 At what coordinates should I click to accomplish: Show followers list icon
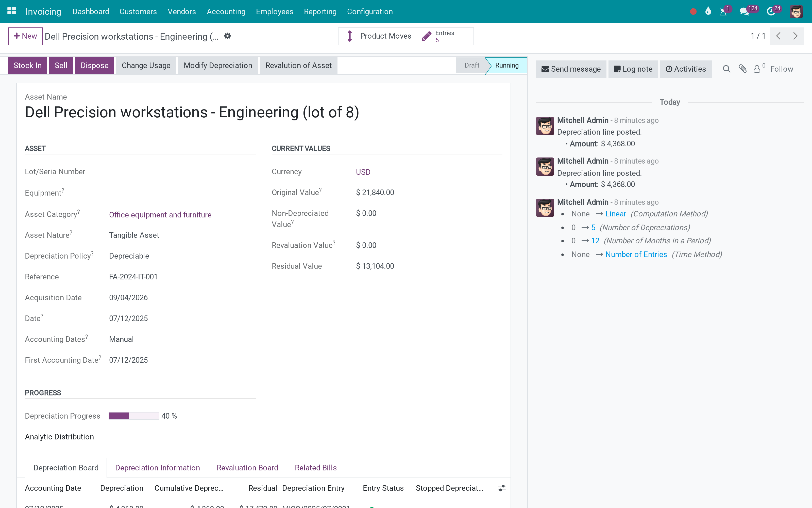pyautogui.click(x=759, y=69)
